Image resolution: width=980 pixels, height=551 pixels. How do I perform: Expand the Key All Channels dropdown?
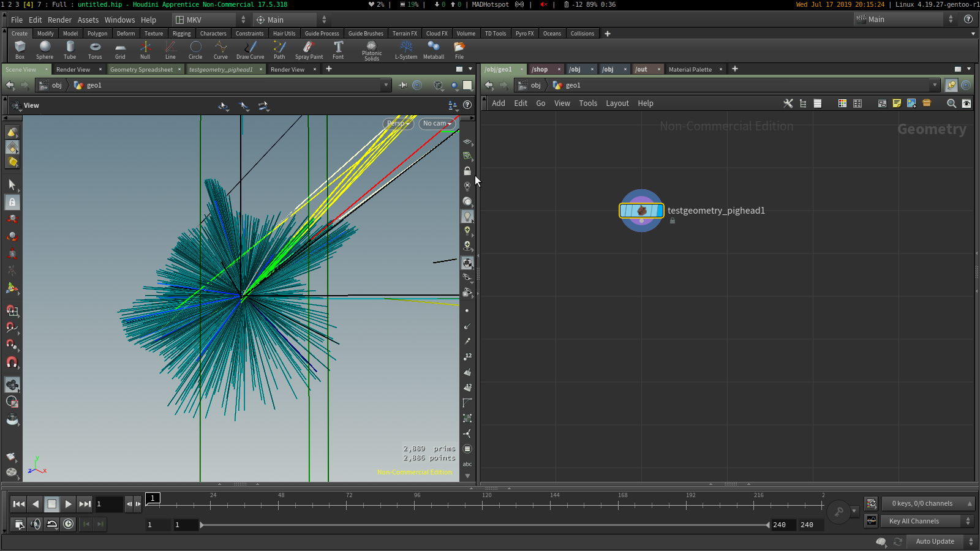[928, 521]
